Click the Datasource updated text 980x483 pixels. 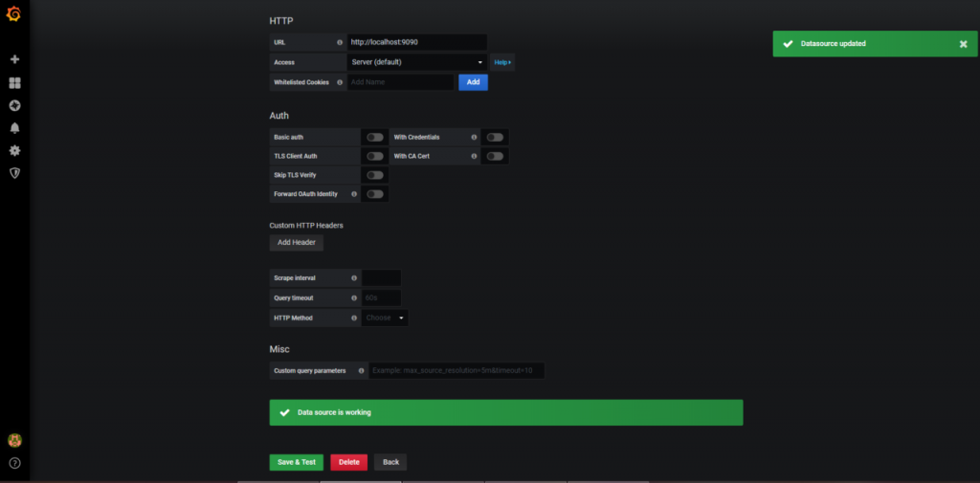(834, 44)
